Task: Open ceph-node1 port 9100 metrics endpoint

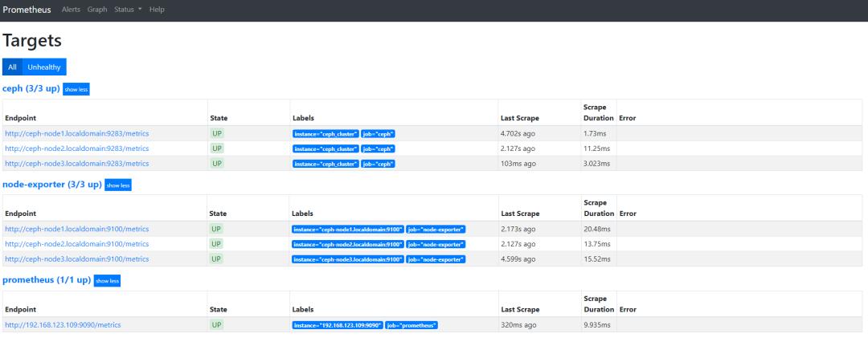Action: (77, 229)
